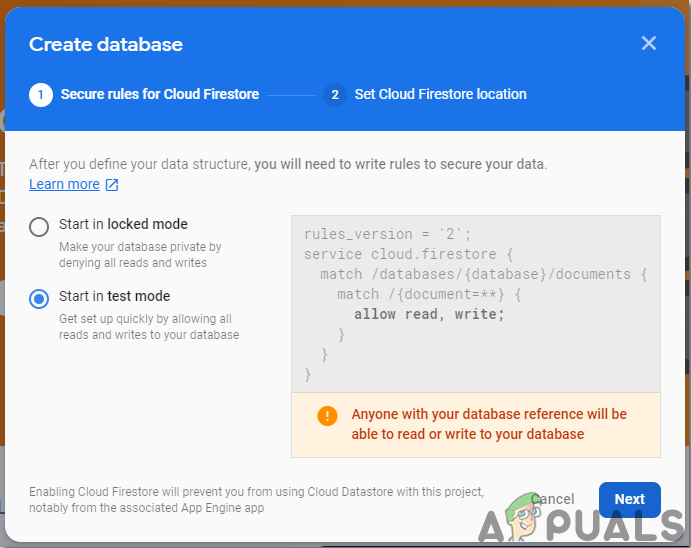Cancel the database creation
The image size is (691, 548).
tap(552, 499)
